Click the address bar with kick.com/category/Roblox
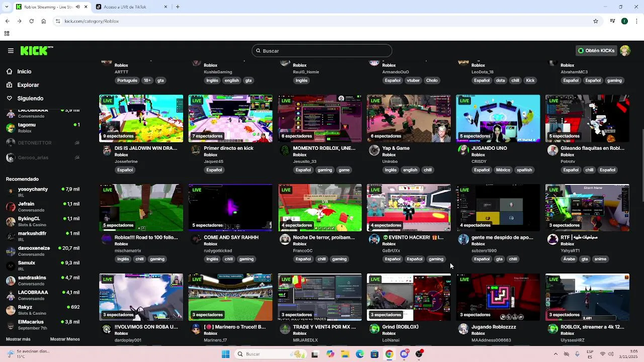Screen dimensions: 644x362 click(x=322, y=21)
